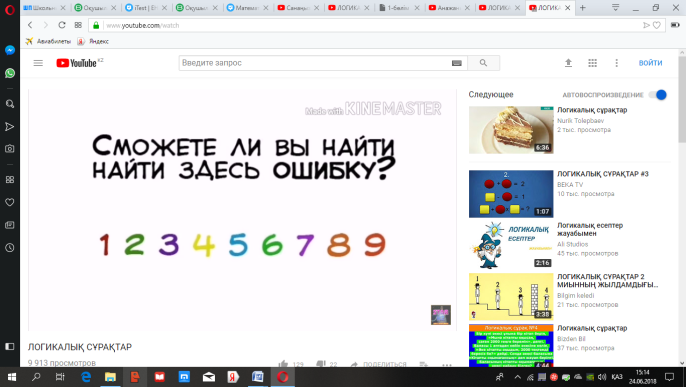
Task: Open Логикалық есептер жауабымен video title
Action: click(x=590, y=229)
